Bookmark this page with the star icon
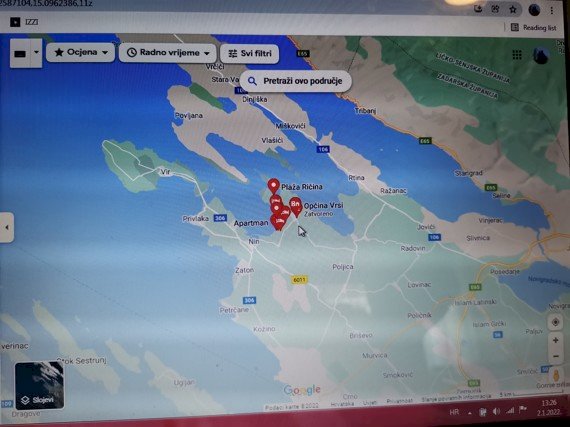Image resolution: width=570 pixels, height=427 pixels. [x=513, y=9]
